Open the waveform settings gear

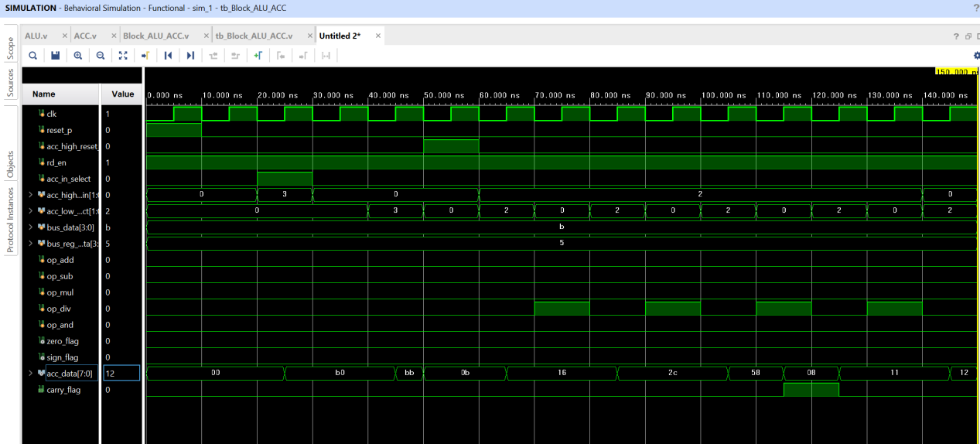click(977, 55)
